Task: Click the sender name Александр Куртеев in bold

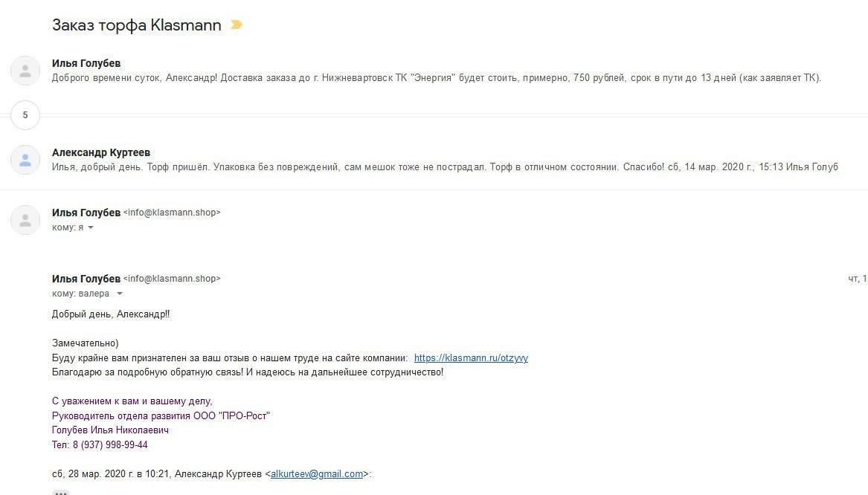Action: 101,152
